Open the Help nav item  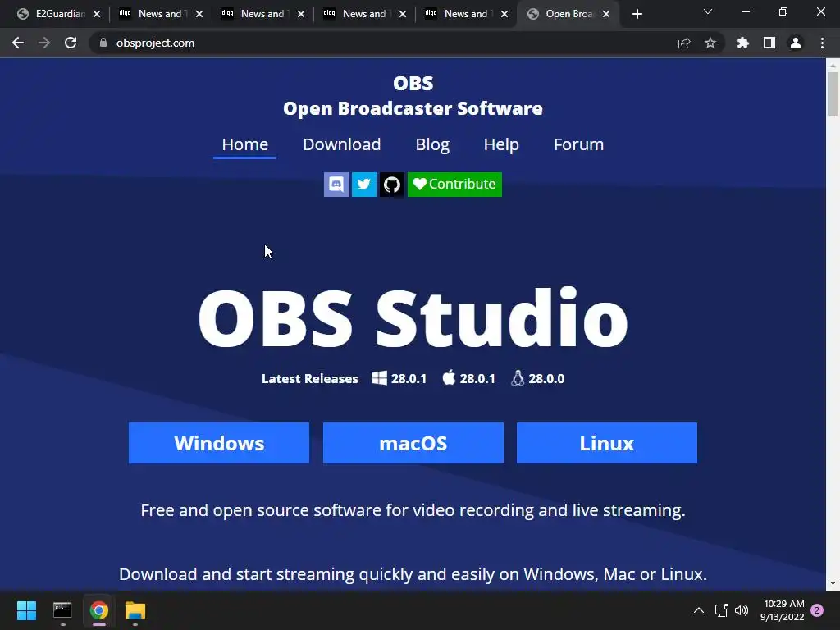coord(501,144)
